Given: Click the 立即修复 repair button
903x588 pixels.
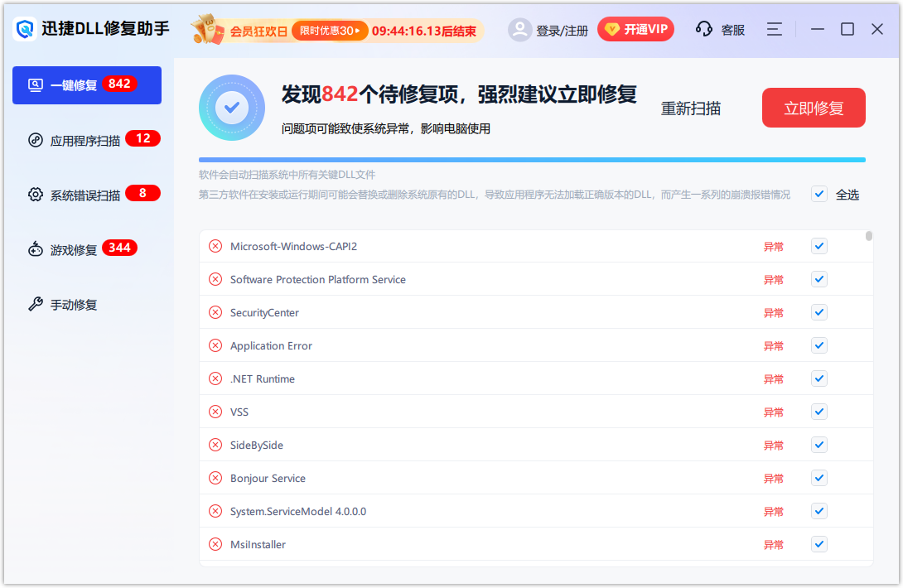Looking at the screenshot, I should tap(814, 108).
